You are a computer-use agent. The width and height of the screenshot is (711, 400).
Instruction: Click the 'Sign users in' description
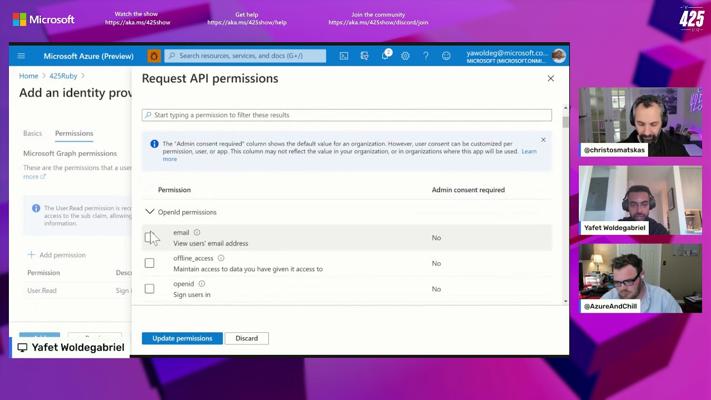[192, 295]
